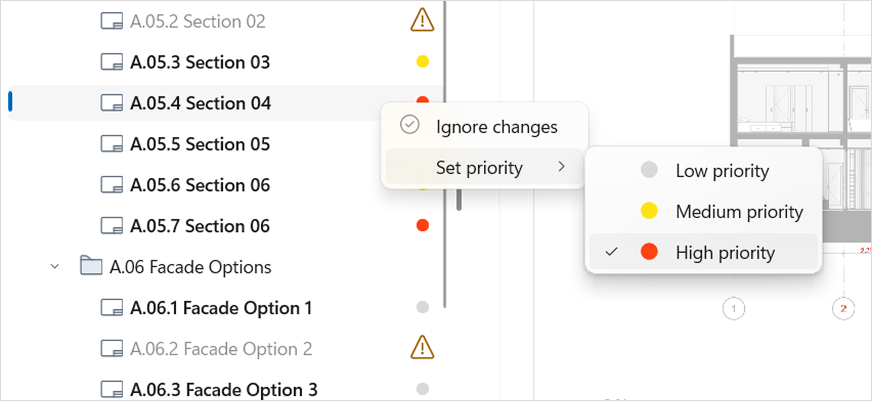
Task: Collapse the A.06 Facade Options folder
Action: tap(55, 267)
